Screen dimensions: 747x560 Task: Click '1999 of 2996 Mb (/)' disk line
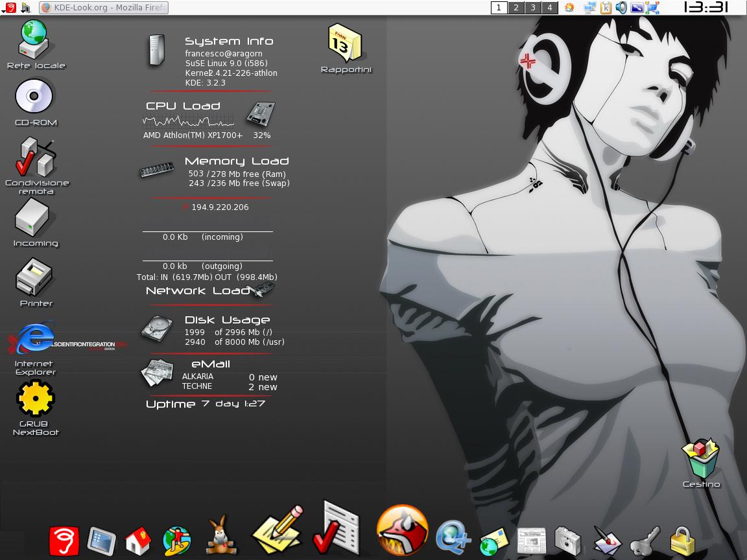click(228, 332)
